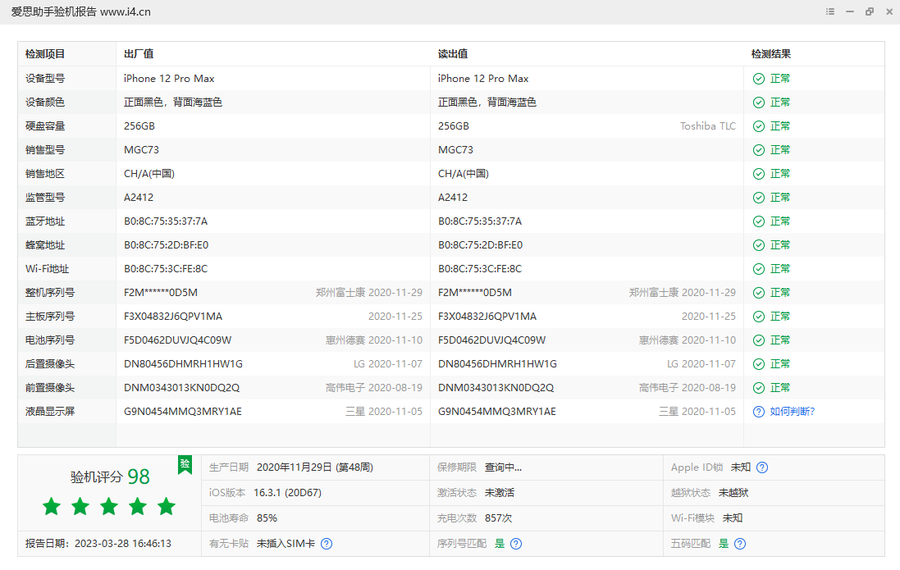Click charge count 857次
Screen dimensions: 900x570
point(498,518)
